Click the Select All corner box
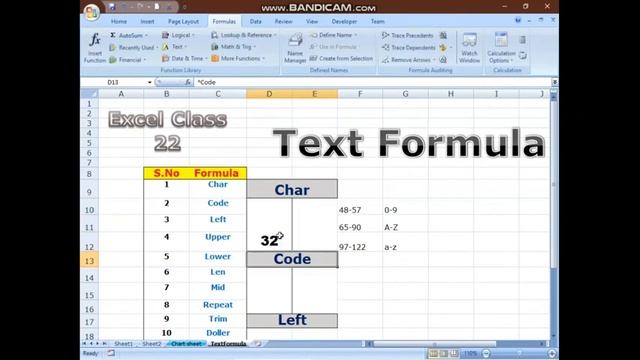 (89, 94)
